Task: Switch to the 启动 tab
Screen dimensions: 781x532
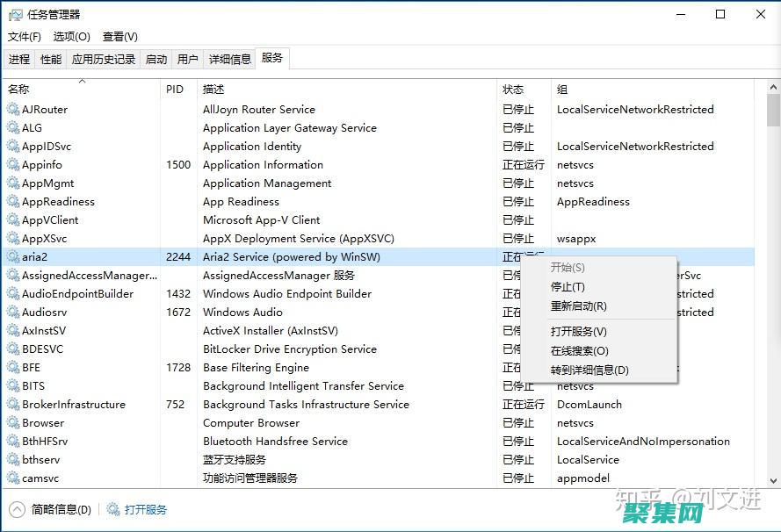Action: (155, 59)
